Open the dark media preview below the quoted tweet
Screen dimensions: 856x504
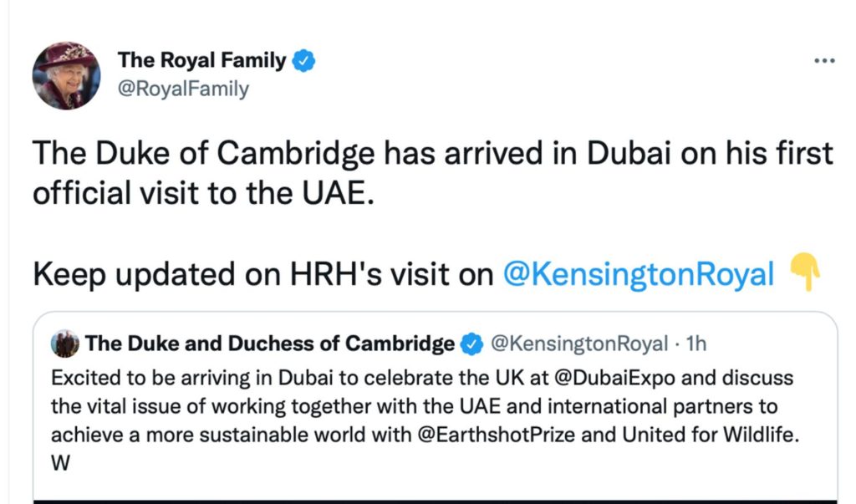(435, 500)
